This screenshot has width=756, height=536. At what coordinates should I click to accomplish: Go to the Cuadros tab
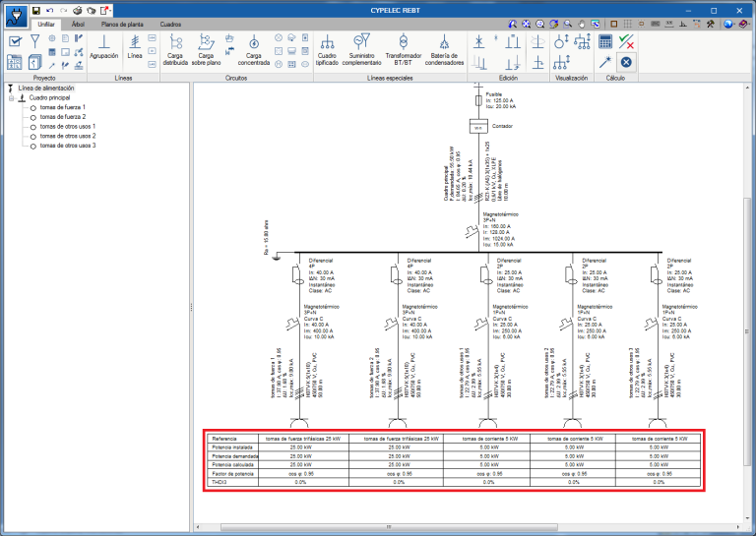[170, 23]
